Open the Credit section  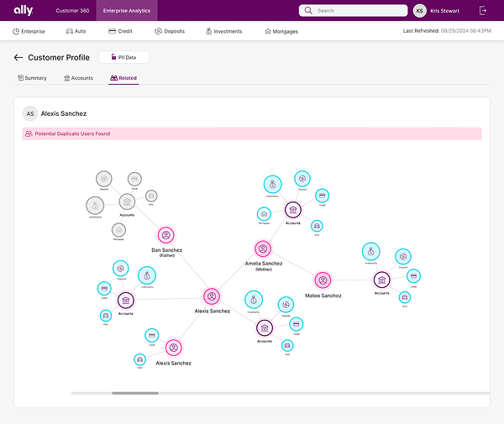coord(120,31)
